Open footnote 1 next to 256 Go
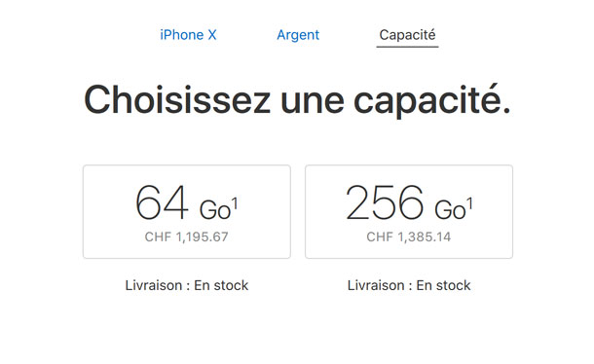Image resolution: width=594 pixels, height=364 pixels. [x=469, y=204]
